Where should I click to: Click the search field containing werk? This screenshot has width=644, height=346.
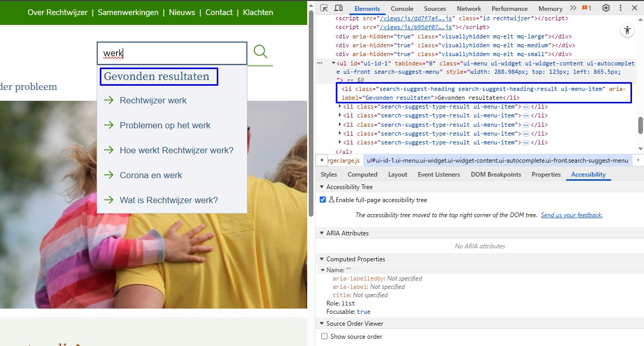(x=172, y=53)
